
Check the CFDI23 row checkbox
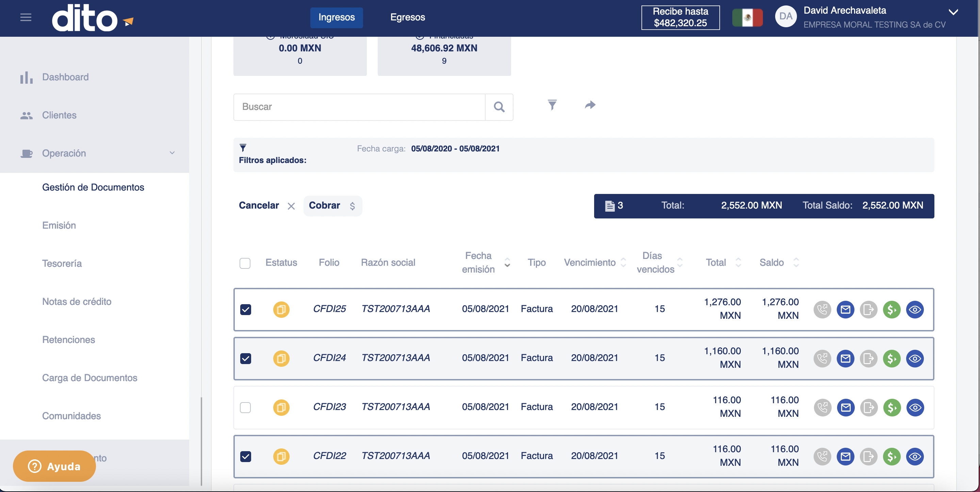coord(245,408)
